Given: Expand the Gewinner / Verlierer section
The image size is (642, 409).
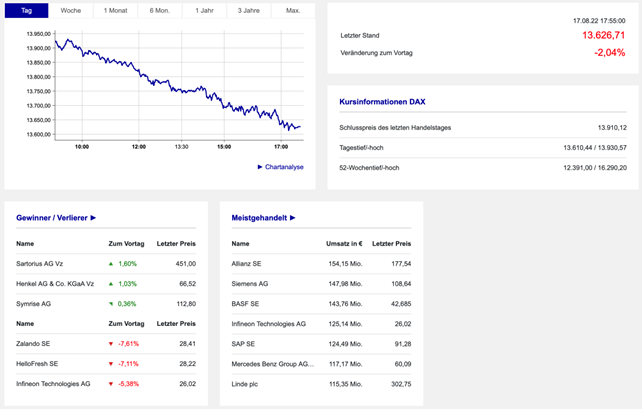Looking at the screenshot, I should coord(56,217).
